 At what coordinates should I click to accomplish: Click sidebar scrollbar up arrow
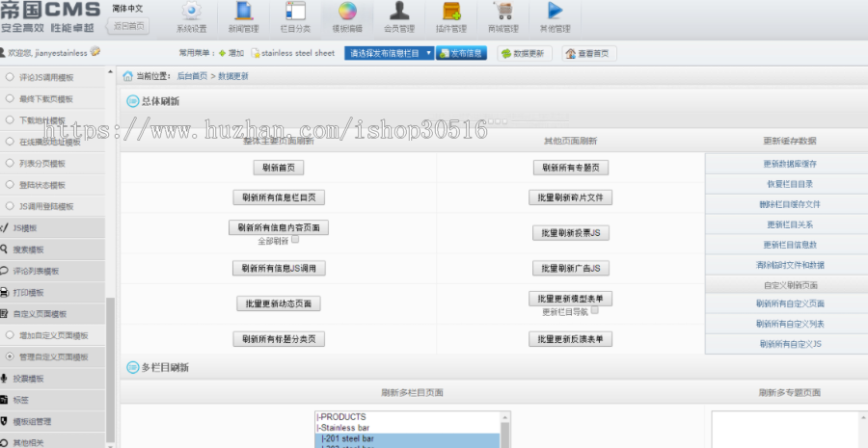[x=110, y=72]
